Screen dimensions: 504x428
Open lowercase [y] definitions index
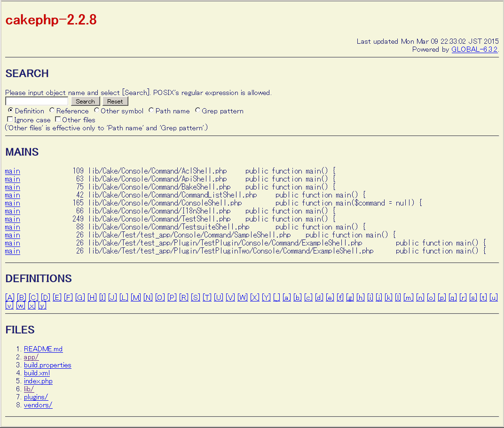(42, 306)
